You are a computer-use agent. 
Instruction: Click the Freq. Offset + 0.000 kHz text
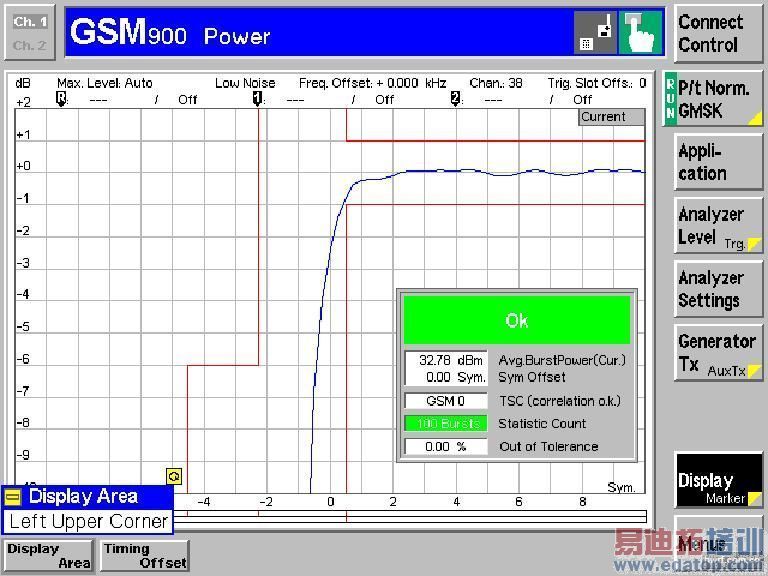coord(372,83)
